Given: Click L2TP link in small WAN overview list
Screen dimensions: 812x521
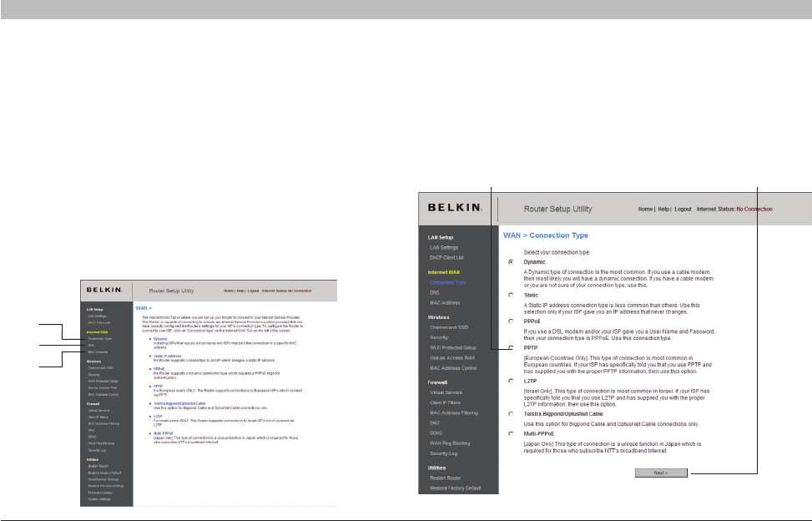Looking at the screenshot, I should pos(158,417).
